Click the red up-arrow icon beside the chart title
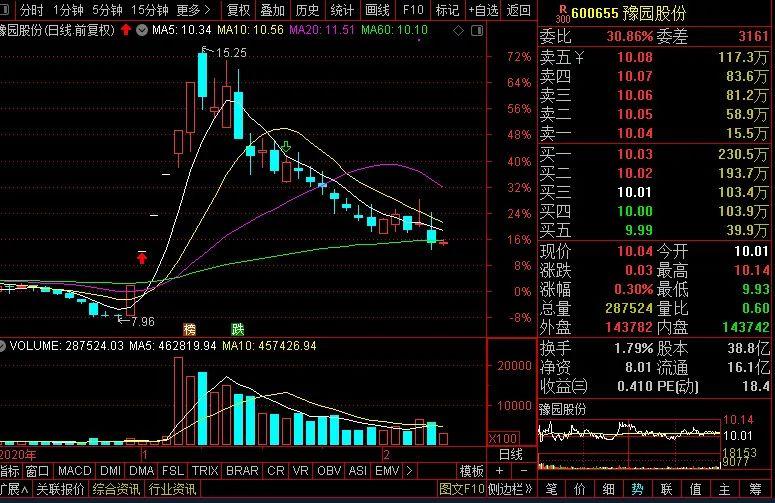Screen dimensions: 775x503 (124, 30)
